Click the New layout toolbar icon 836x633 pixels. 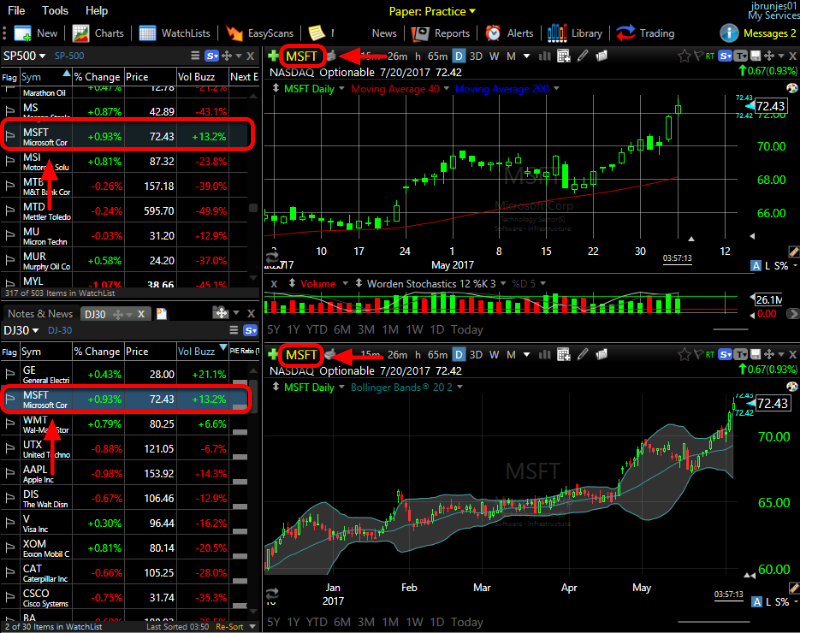22,33
